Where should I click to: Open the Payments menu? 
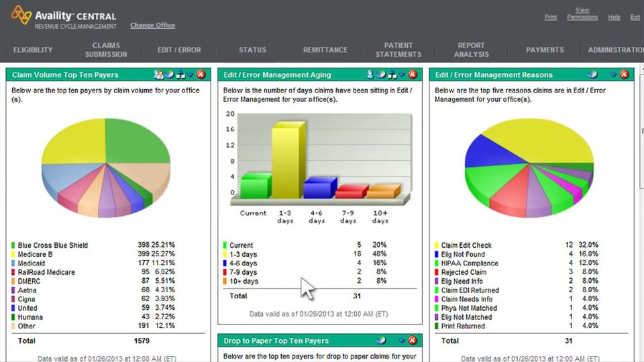(545, 50)
